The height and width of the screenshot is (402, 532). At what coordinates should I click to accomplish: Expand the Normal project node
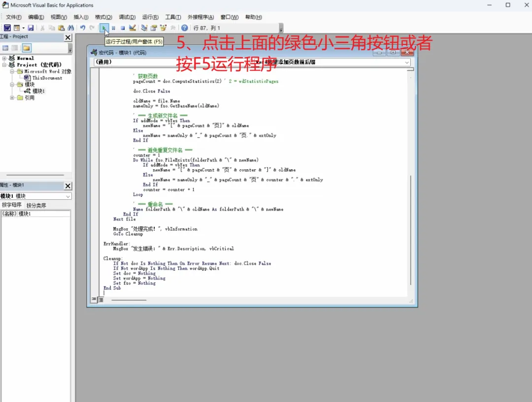4,58
